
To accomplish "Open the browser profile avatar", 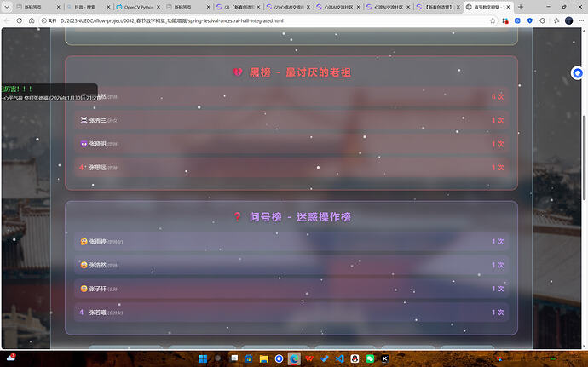I will [569, 20].
